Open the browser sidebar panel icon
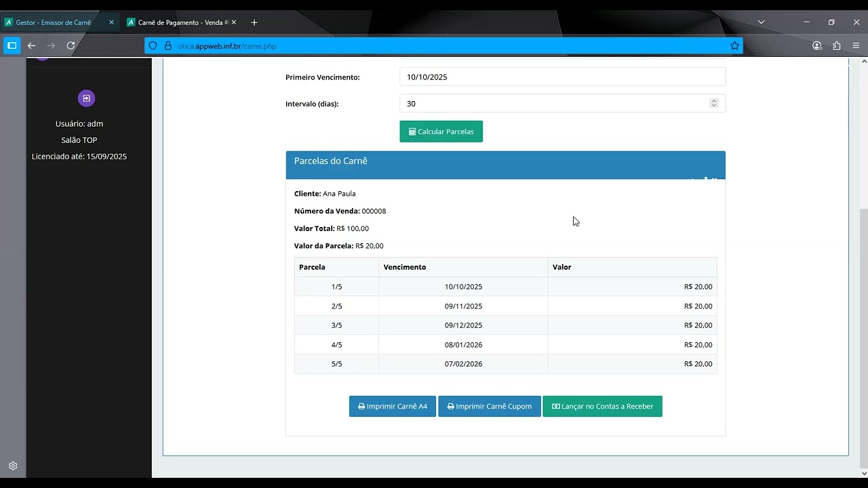The image size is (868, 488). (x=12, y=46)
